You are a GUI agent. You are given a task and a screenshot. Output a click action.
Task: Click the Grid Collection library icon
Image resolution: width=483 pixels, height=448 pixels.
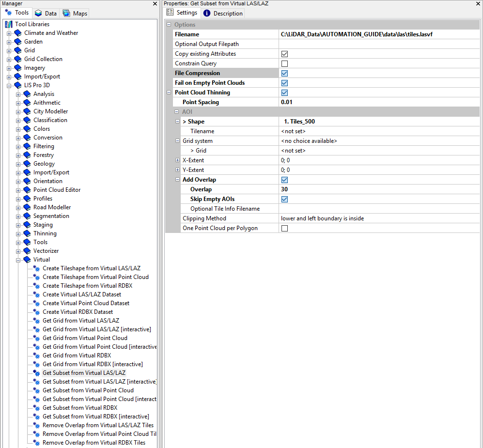pos(18,59)
